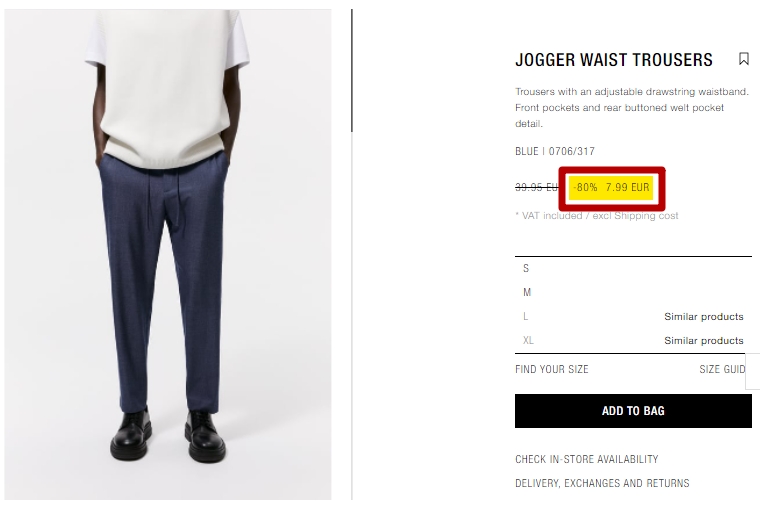Click the VAT included shipping note
The width and height of the screenshot is (760, 505).
pyautogui.click(x=597, y=216)
